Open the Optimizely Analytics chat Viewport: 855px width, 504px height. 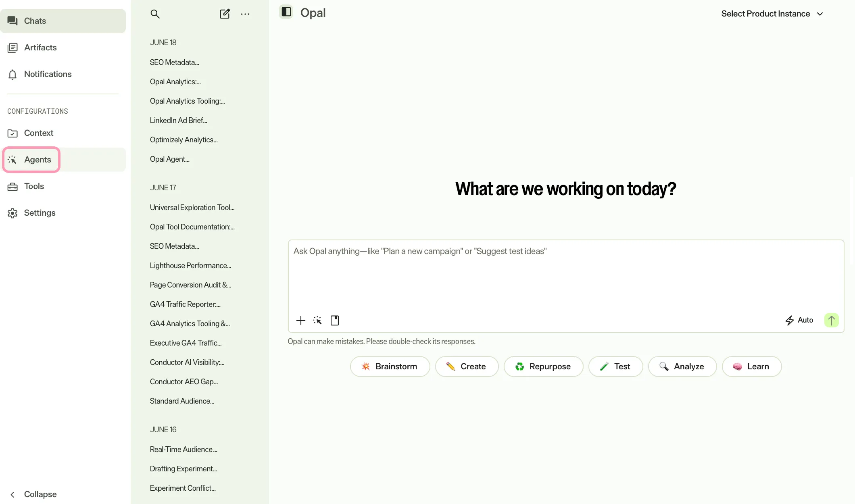(x=184, y=140)
